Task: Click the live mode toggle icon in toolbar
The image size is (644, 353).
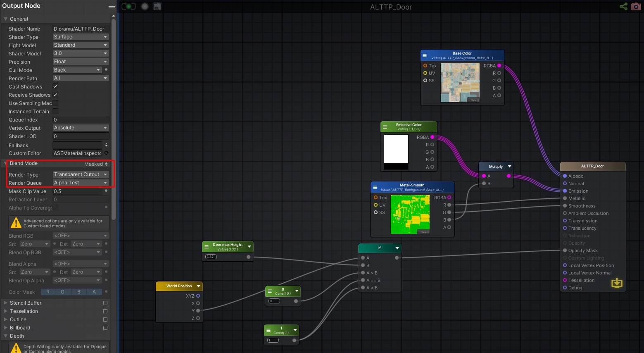Action: (128, 6)
